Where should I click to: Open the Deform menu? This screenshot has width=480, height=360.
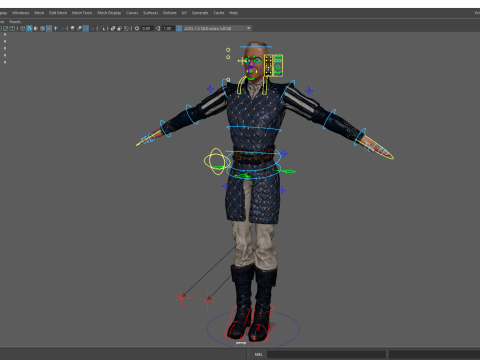[169, 13]
